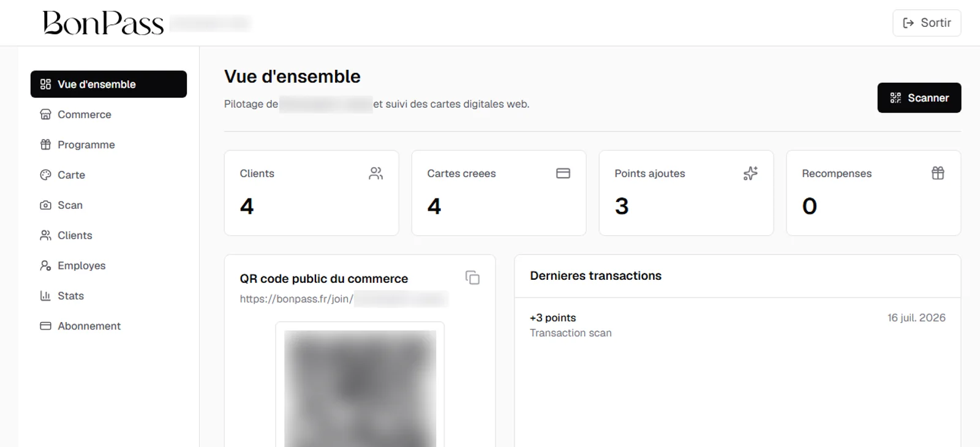Viewport: 980px width, 447px height.
Task: Go to the Employes section
Action: pos(108,265)
